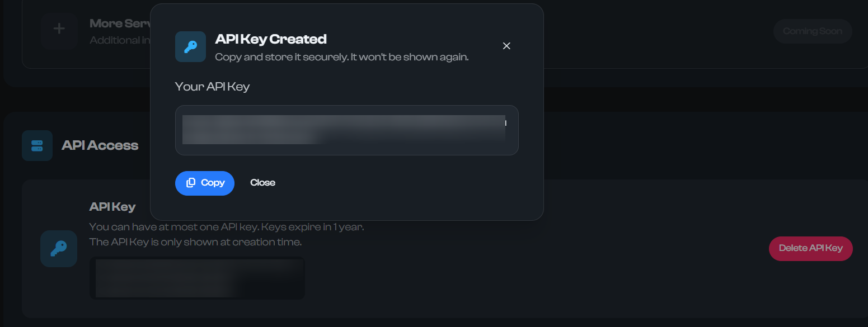Screen dimensions: 868x327
Task: Select the masked API key field in the dialog
Action: point(346,130)
